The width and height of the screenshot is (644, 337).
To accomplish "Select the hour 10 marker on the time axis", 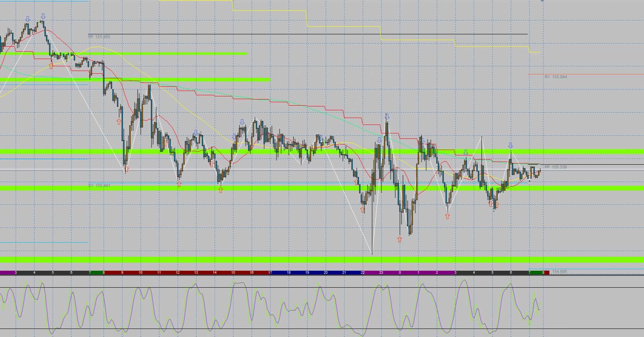I will [x=141, y=273].
